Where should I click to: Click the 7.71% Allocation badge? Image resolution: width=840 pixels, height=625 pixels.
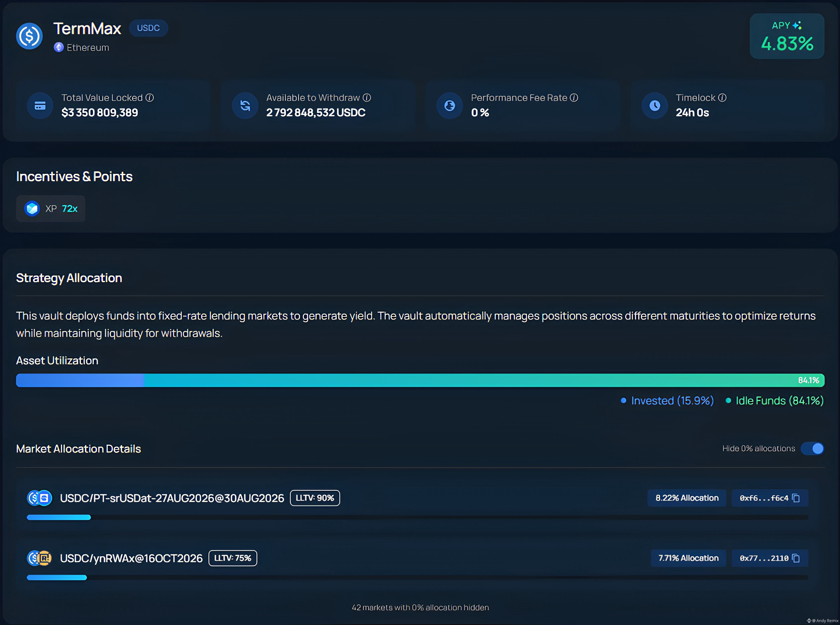pos(688,558)
